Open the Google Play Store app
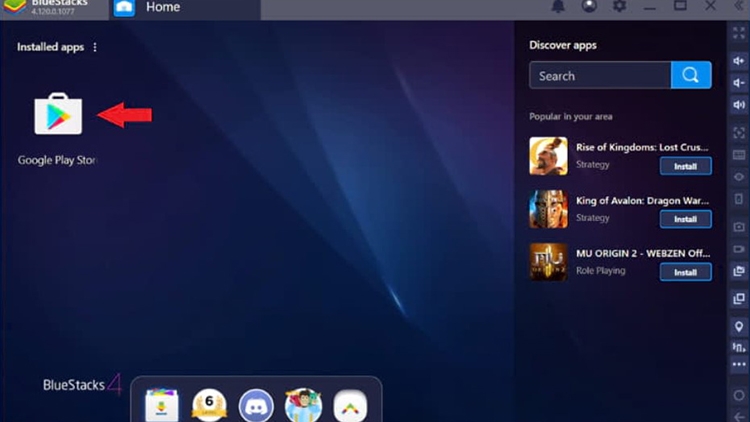Viewport: 750px width, 422px height. pyautogui.click(x=58, y=114)
